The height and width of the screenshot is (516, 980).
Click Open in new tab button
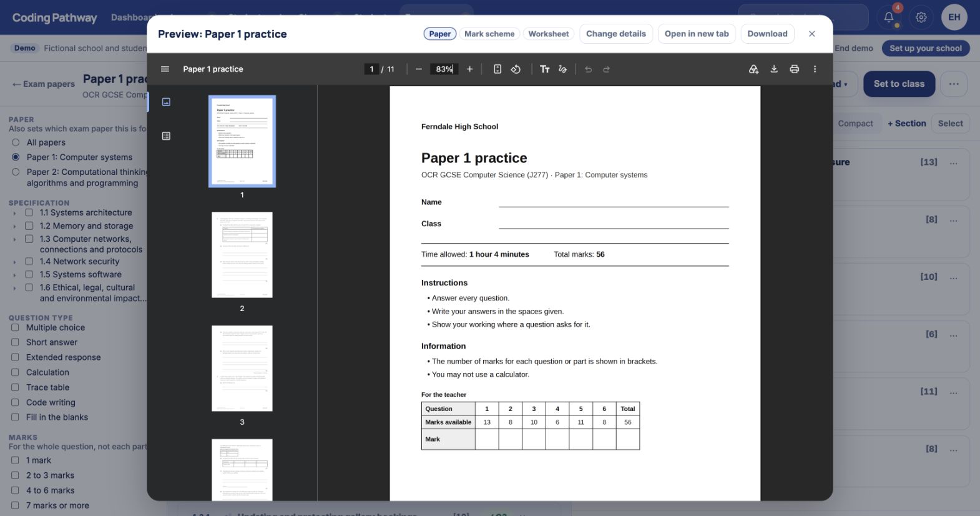pyautogui.click(x=697, y=34)
